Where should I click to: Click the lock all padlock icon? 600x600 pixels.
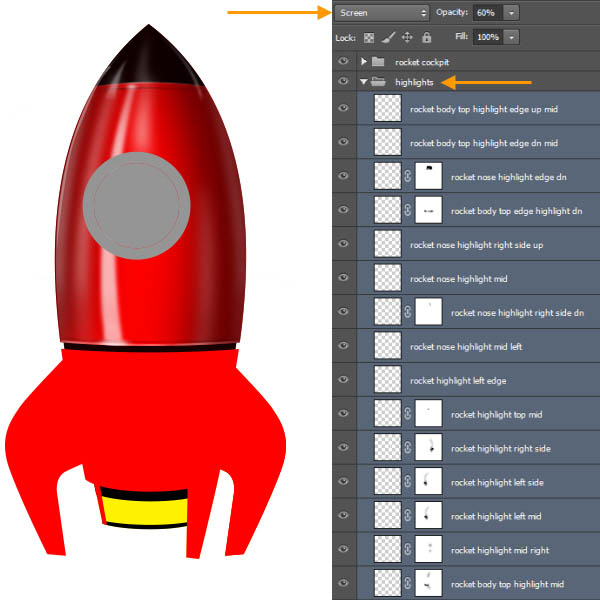pos(426,37)
